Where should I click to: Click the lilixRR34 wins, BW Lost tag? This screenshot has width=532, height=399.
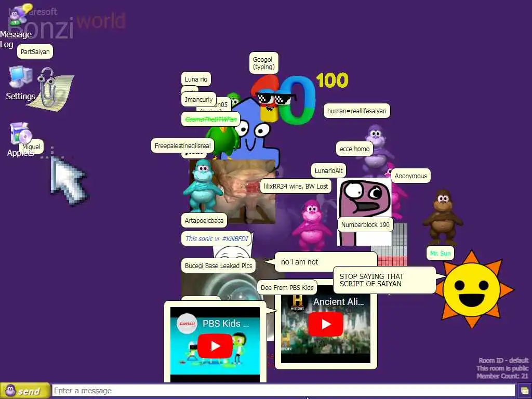[x=296, y=187]
